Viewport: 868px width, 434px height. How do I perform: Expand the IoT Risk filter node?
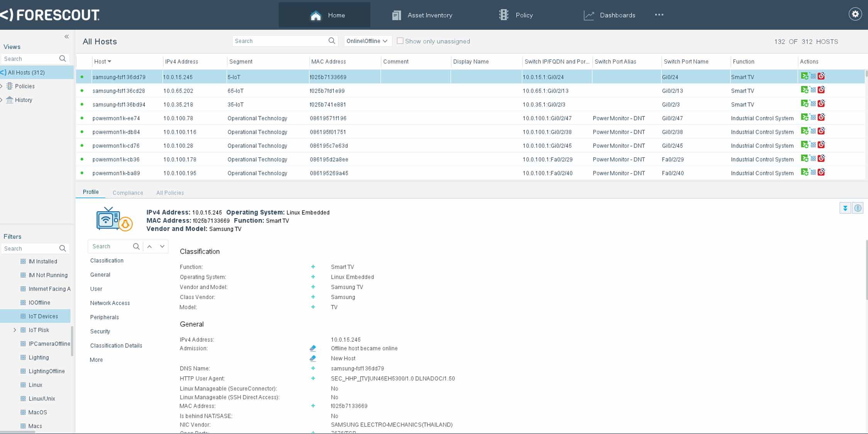pyautogui.click(x=15, y=330)
